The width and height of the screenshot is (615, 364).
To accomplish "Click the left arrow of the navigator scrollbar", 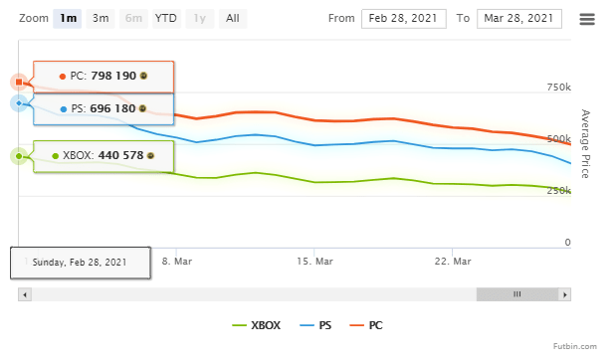I will point(25,294).
